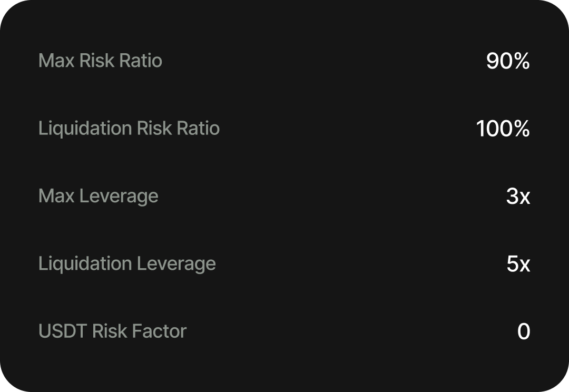The height and width of the screenshot is (392, 569).
Task: Click the word USDT in the last row
Action: click(x=63, y=331)
